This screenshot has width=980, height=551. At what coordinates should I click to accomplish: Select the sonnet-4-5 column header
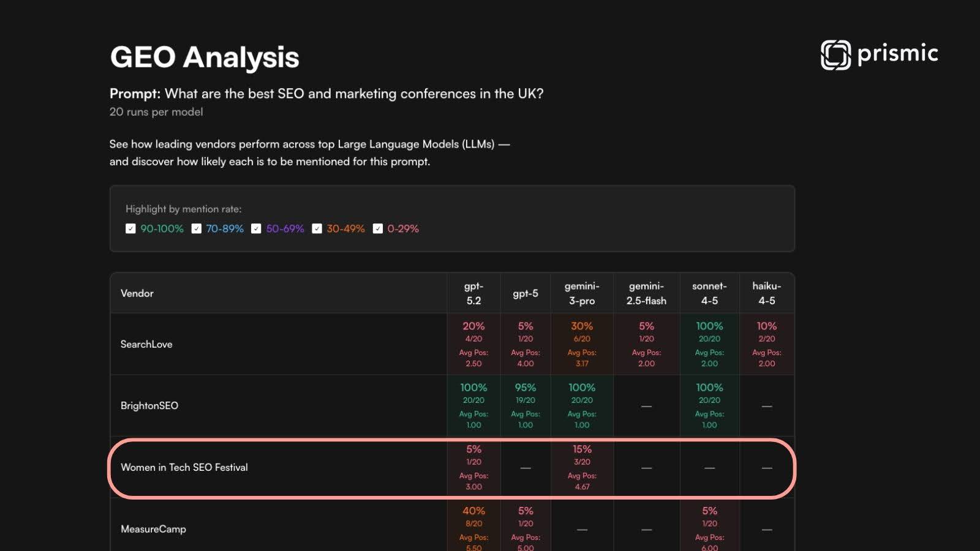[709, 293]
